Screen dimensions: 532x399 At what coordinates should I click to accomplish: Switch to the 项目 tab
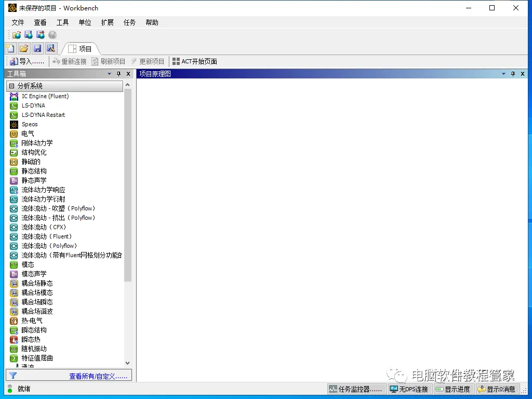pyautogui.click(x=80, y=49)
